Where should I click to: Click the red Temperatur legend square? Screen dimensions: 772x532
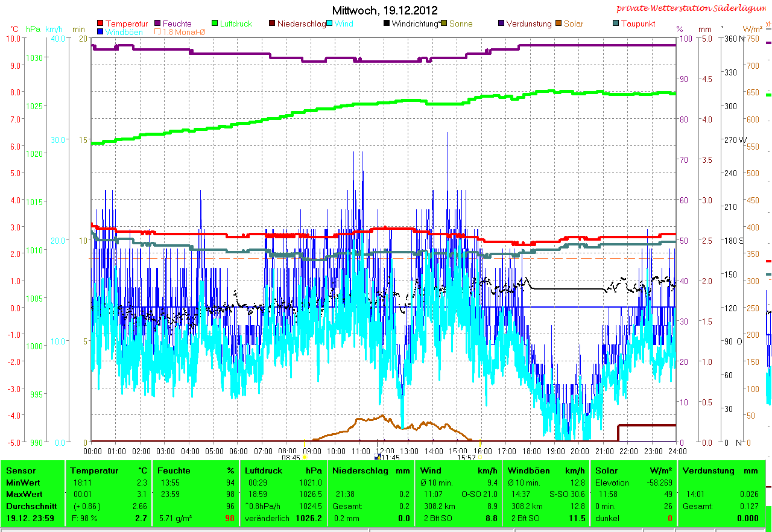pos(100,24)
